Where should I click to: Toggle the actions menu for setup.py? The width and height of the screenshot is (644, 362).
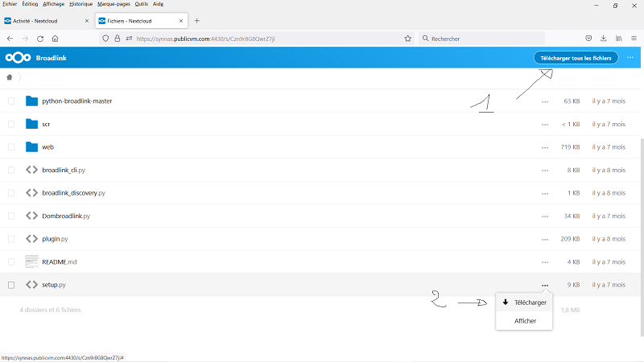545,286
